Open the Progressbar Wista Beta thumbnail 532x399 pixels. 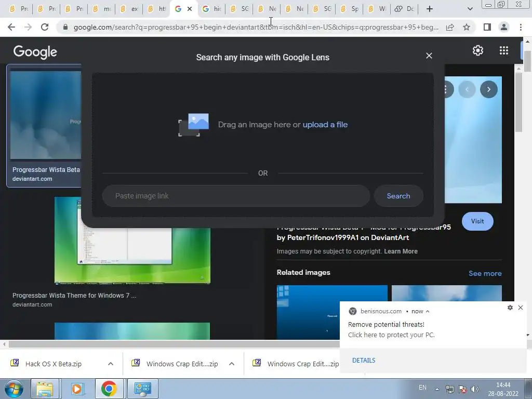pyautogui.click(x=46, y=115)
